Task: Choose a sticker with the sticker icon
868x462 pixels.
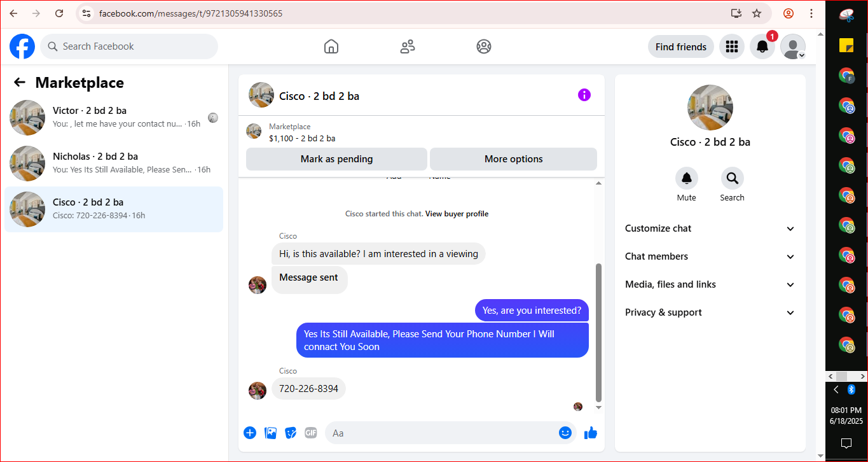Action: click(291, 433)
